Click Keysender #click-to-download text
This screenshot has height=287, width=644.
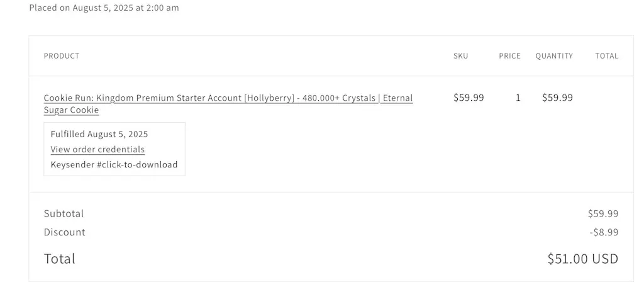pyautogui.click(x=114, y=165)
